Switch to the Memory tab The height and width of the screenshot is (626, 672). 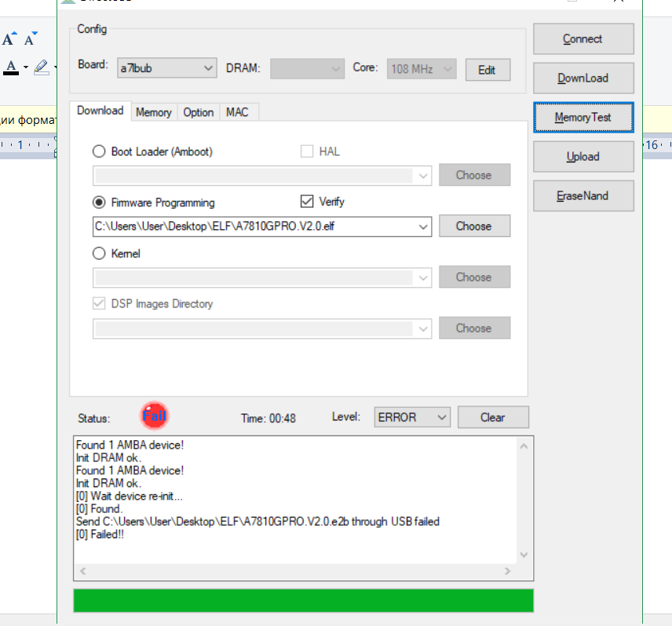pos(153,112)
